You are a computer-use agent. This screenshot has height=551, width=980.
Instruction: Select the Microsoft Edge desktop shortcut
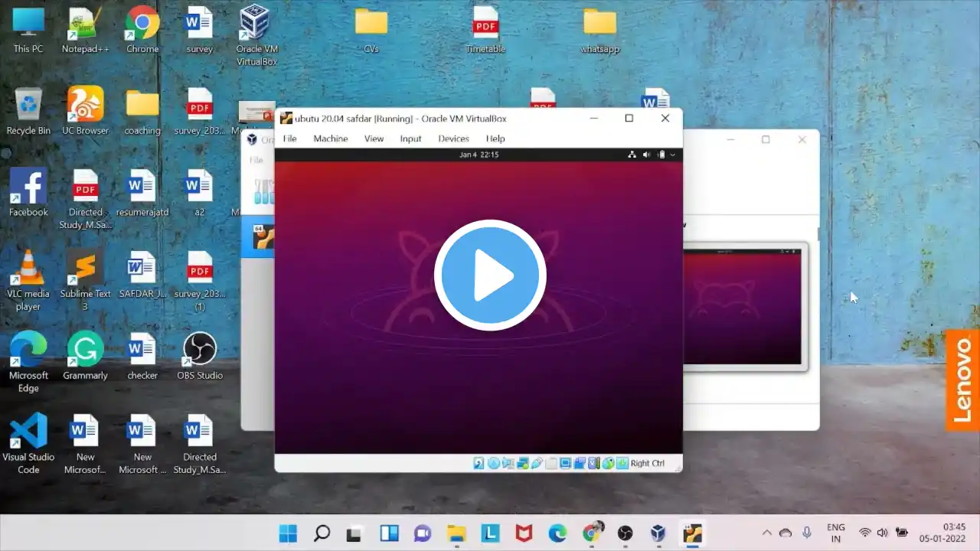click(x=28, y=362)
